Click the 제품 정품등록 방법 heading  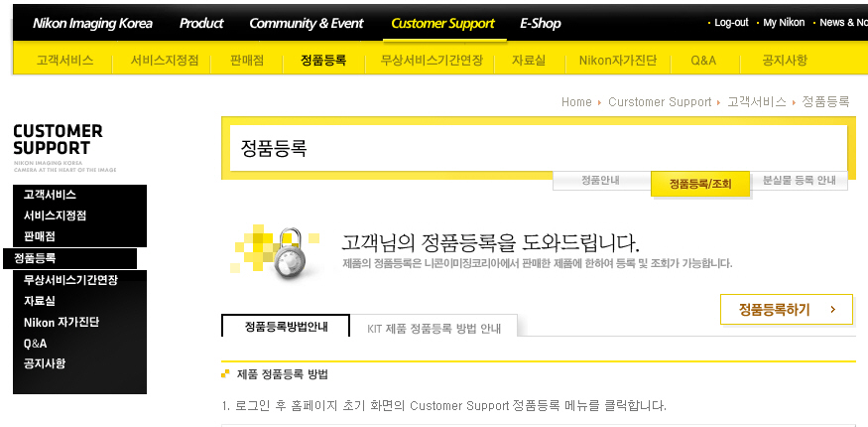283,374
